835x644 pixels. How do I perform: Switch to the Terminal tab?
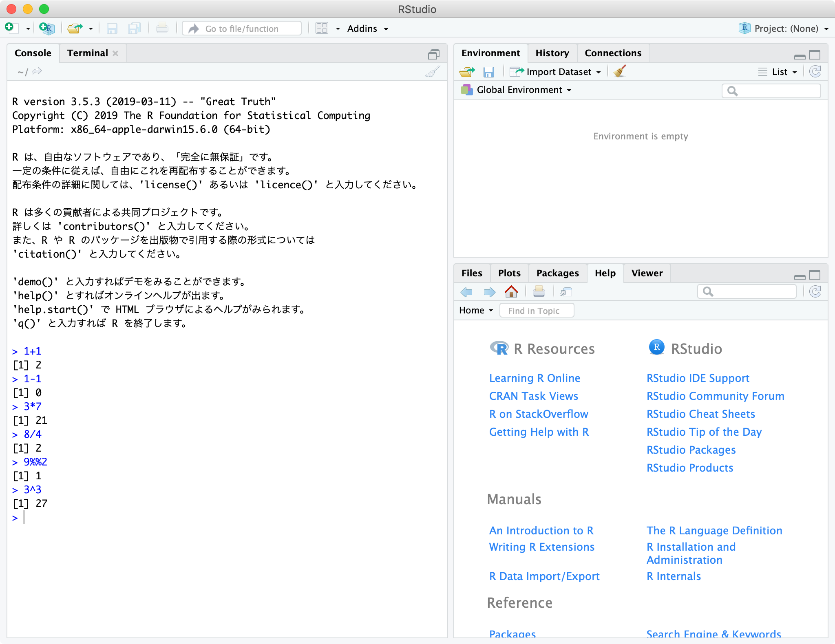point(88,53)
